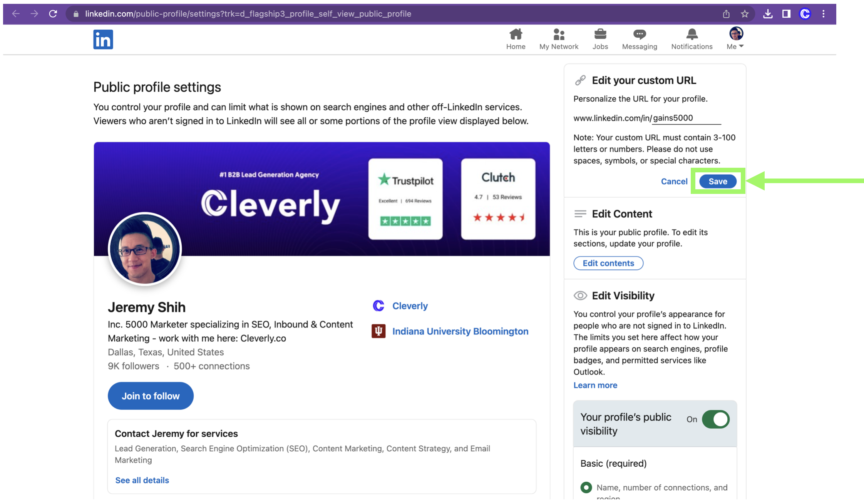The width and height of the screenshot is (864, 504).
Task: Open See all details link
Action: 142,480
